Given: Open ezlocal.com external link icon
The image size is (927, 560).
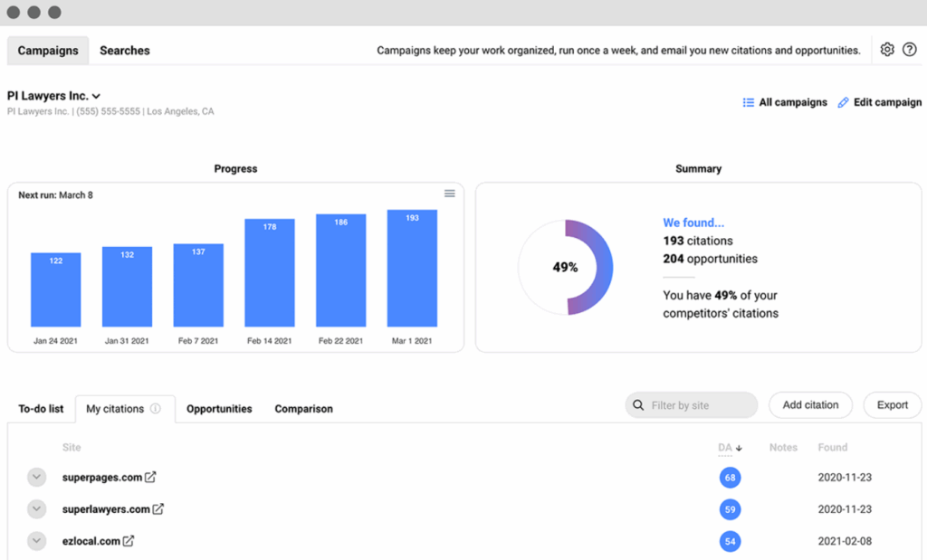Looking at the screenshot, I should [129, 541].
